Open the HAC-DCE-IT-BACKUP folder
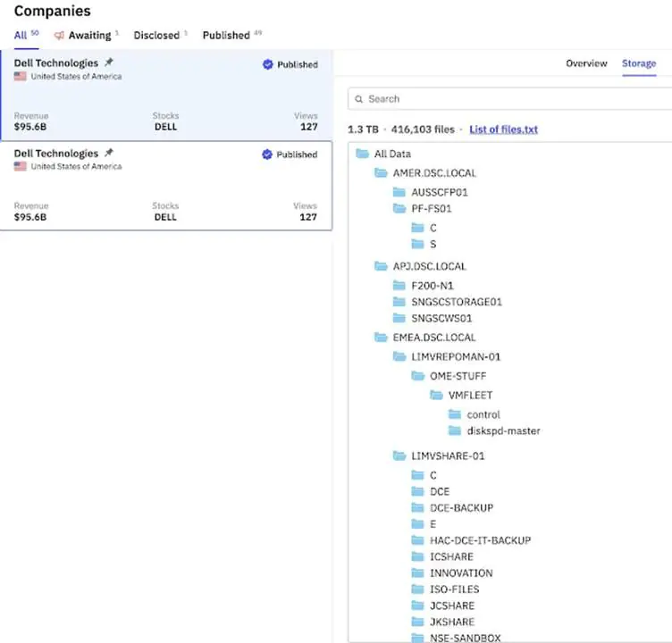The image size is (672, 643). 480,540
